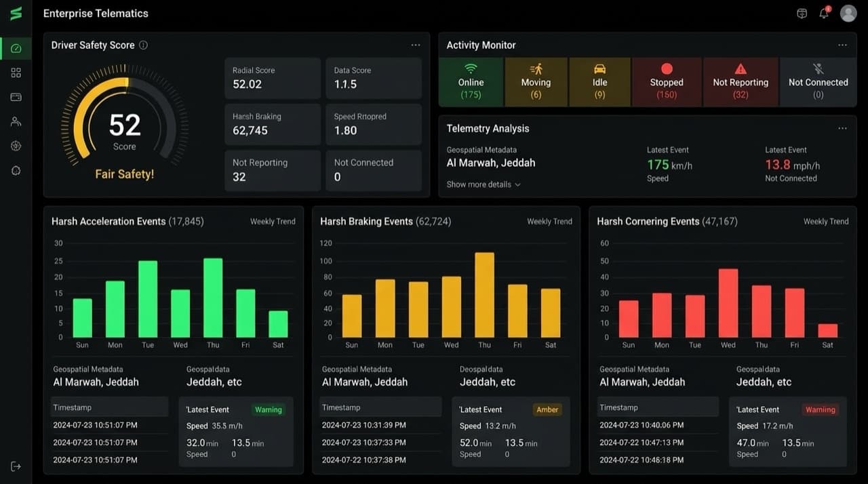
Task: Select the Moving (6) status tile
Action: (536, 82)
